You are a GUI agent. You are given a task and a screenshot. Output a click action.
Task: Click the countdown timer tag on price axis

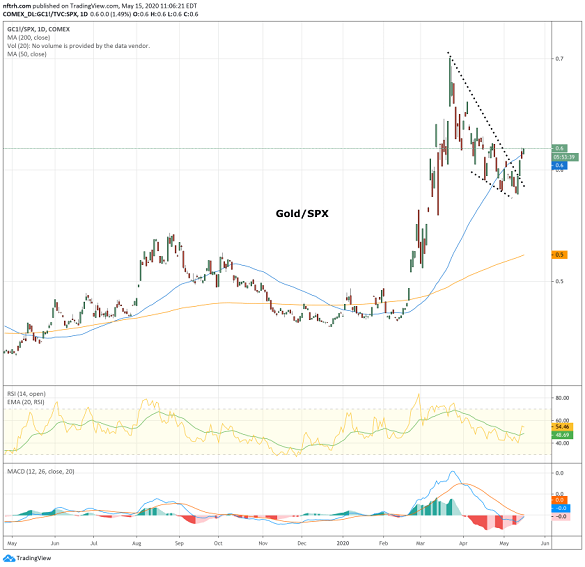click(x=565, y=157)
